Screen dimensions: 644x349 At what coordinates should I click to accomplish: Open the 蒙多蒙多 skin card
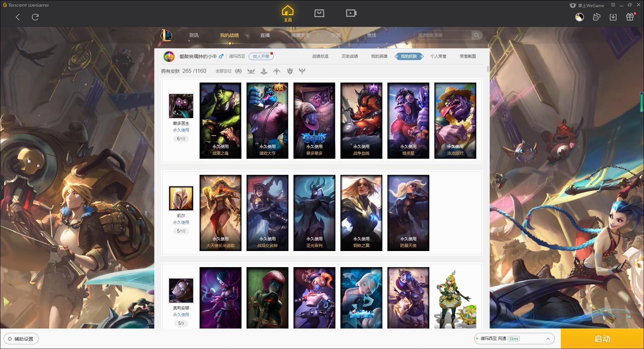pos(314,120)
